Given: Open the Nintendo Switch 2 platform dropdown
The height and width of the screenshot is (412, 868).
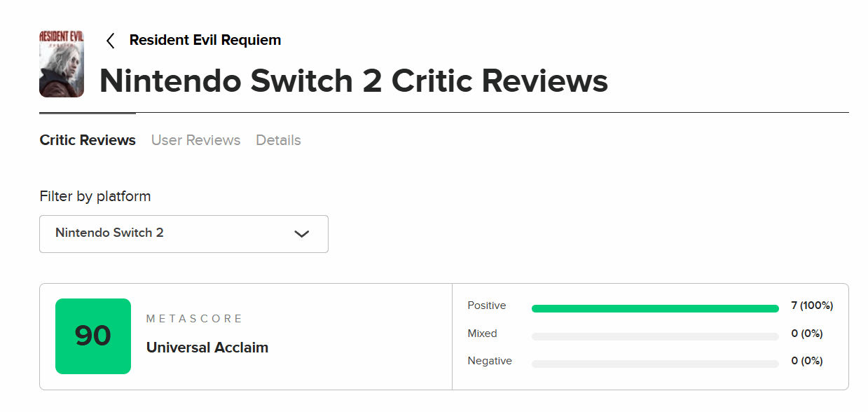Looking at the screenshot, I should coord(184,233).
